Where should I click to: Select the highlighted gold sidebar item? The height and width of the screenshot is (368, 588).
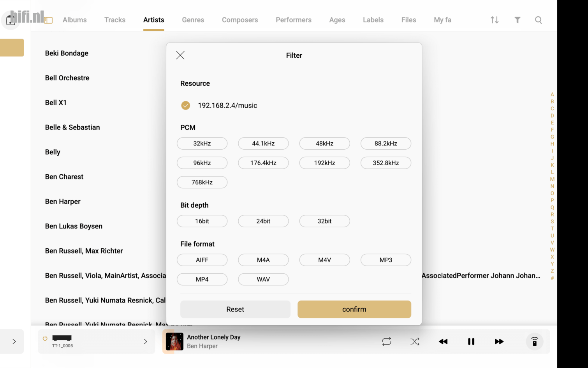click(x=12, y=48)
